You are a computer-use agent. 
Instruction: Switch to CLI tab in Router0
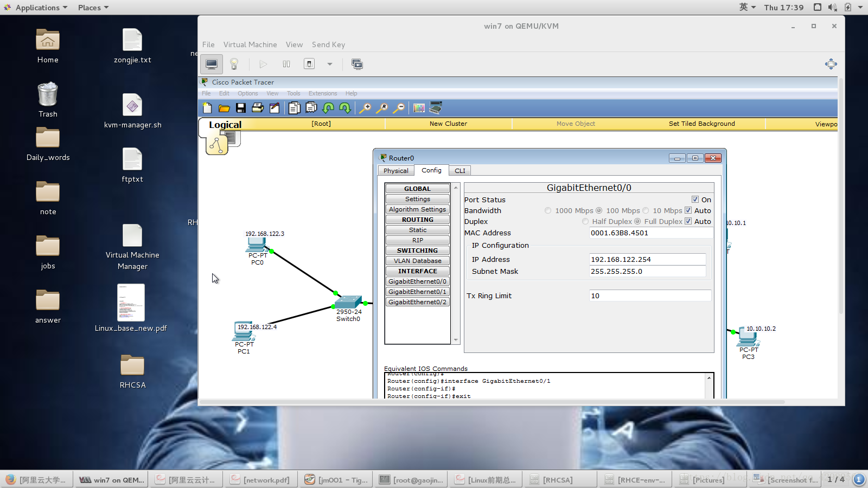pos(460,171)
